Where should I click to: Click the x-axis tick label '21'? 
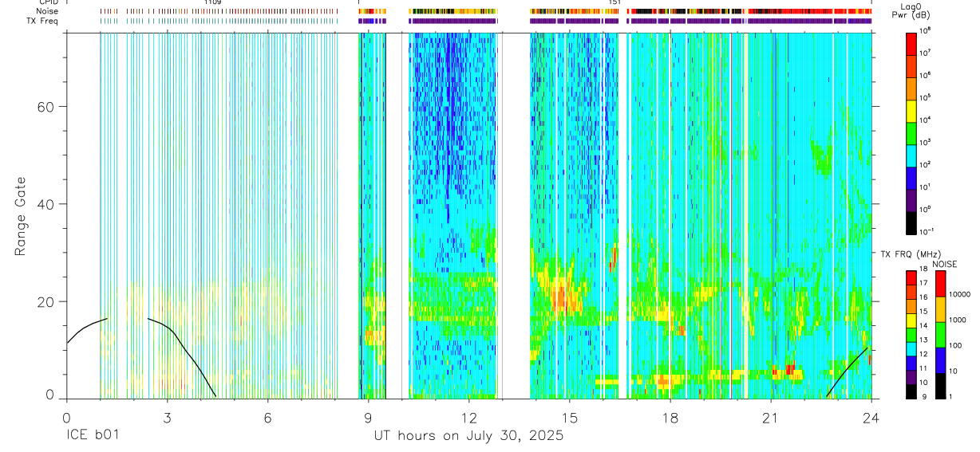pos(771,417)
